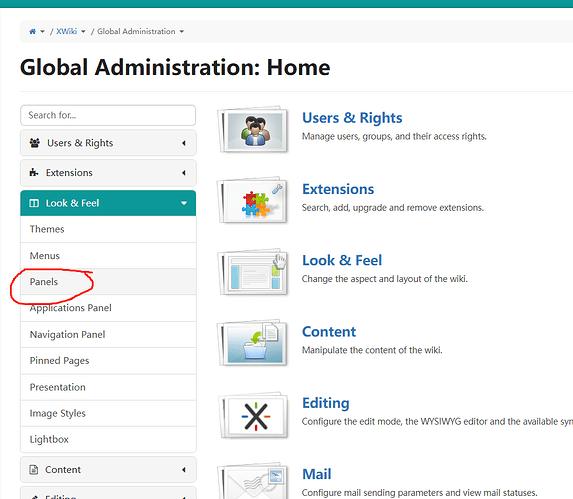Image resolution: width=573 pixels, height=499 pixels.
Task: Expand the Content sidebar section
Action: point(108,469)
